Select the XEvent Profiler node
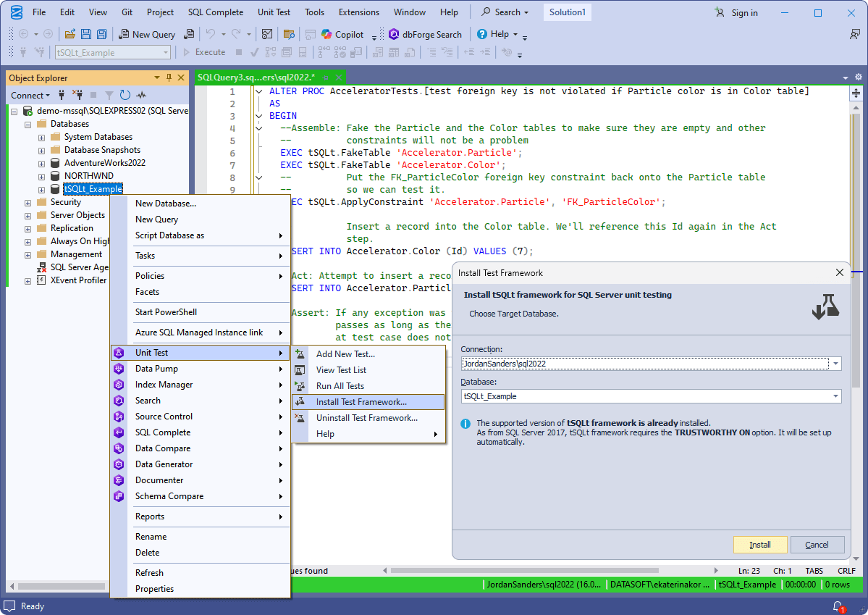This screenshot has width=868, height=615. 78,280
